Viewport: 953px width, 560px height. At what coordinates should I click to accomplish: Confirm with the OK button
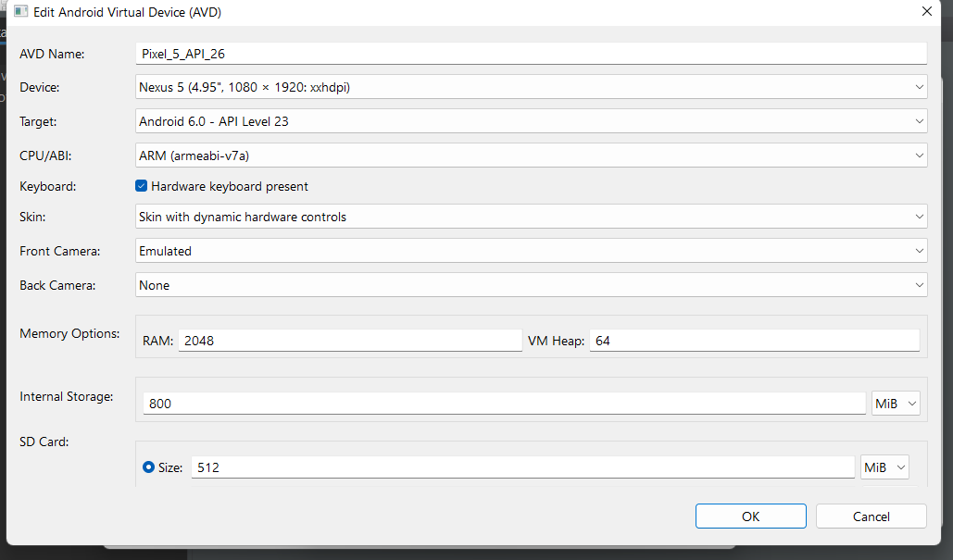[750, 516]
